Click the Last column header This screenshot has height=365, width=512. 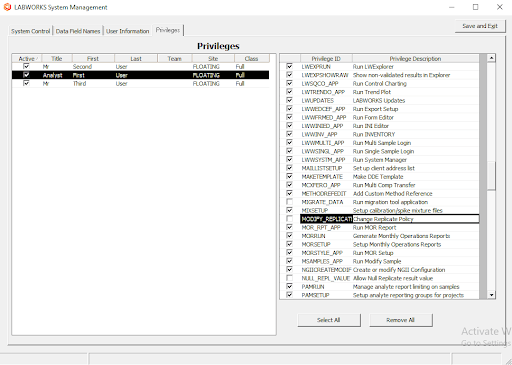point(136,59)
